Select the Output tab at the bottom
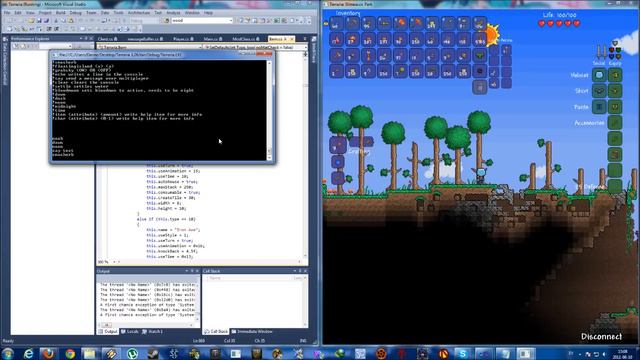 [108, 331]
